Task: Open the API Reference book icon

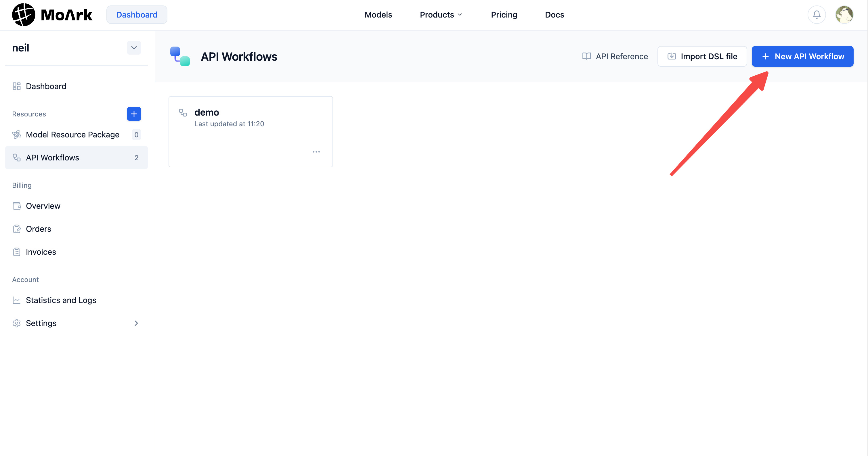Action: [586, 56]
